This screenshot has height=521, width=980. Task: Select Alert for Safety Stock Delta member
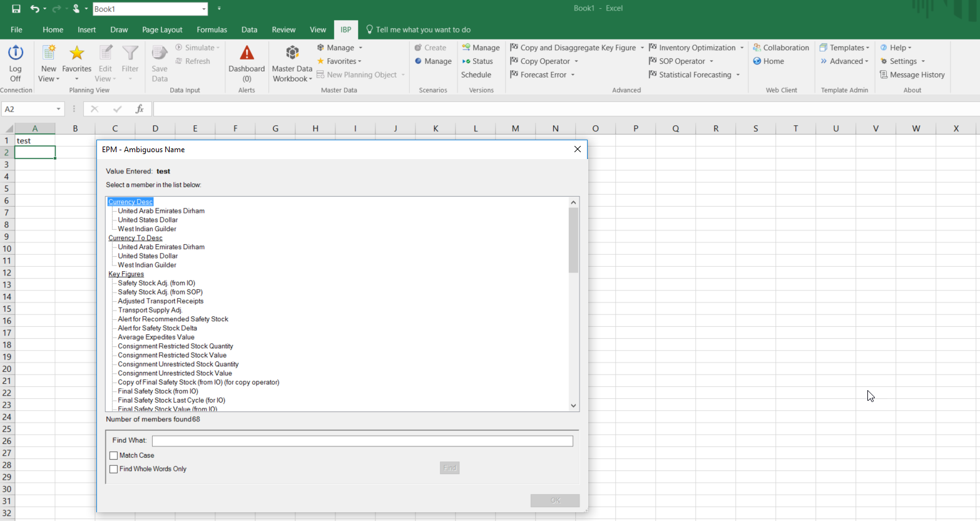click(x=157, y=328)
